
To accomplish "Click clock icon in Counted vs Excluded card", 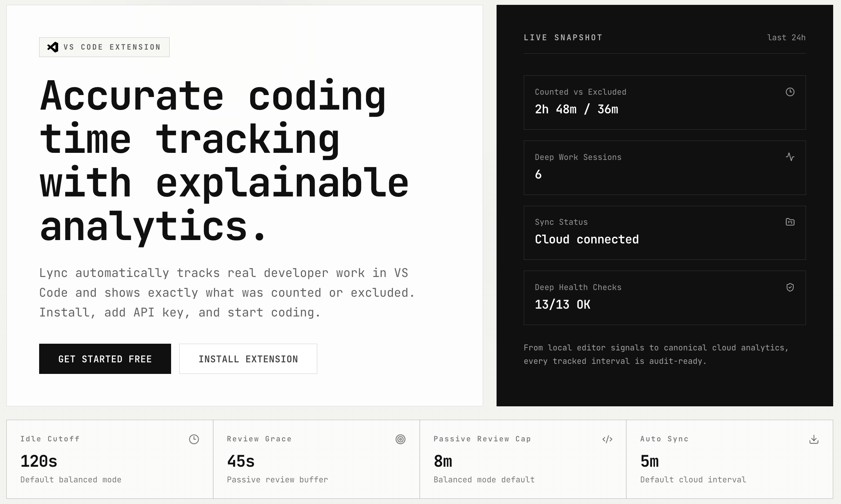I will click(x=790, y=92).
